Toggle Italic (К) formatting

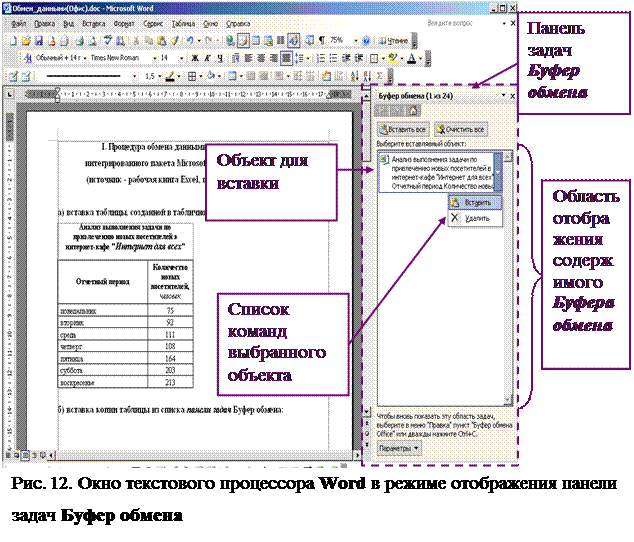[x=207, y=58]
